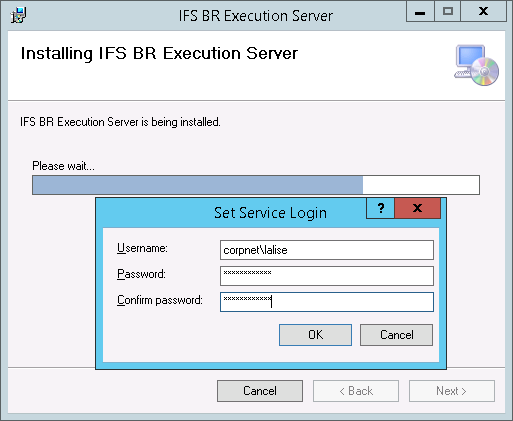Image resolution: width=513 pixels, height=421 pixels.
Task: Click the 'Please wait...' status text
Action: click(63, 166)
